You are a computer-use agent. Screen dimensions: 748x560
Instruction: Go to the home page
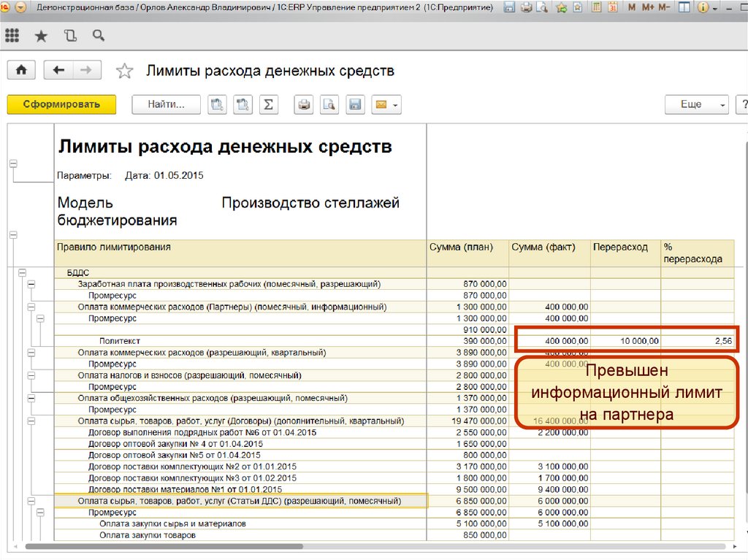point(22,70)
